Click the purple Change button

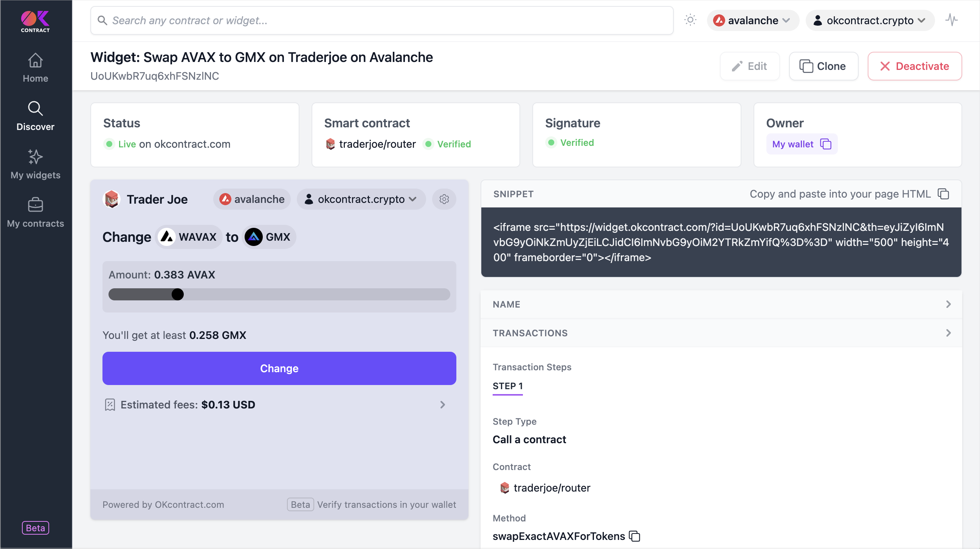click(279, 368)
